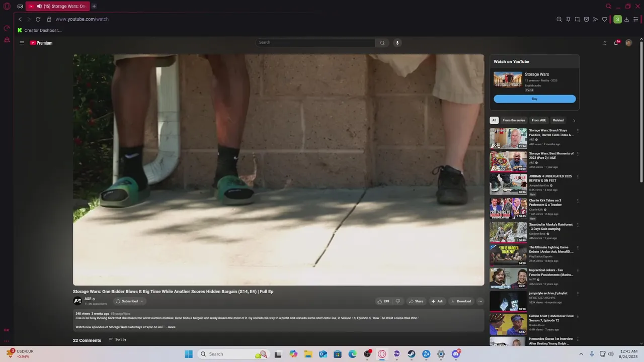Screen dimensions: 644x362
Task: Click the browser address bar URL
Action: (82, 19)
